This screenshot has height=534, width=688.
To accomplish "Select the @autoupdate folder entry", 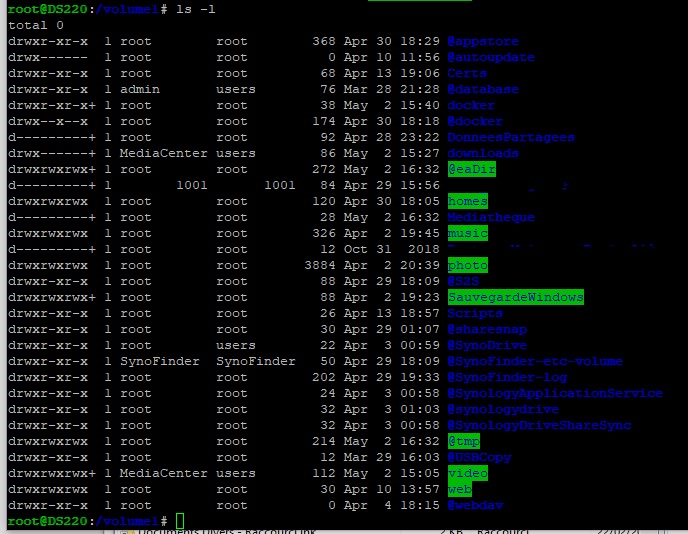I will tap(491, 58).
